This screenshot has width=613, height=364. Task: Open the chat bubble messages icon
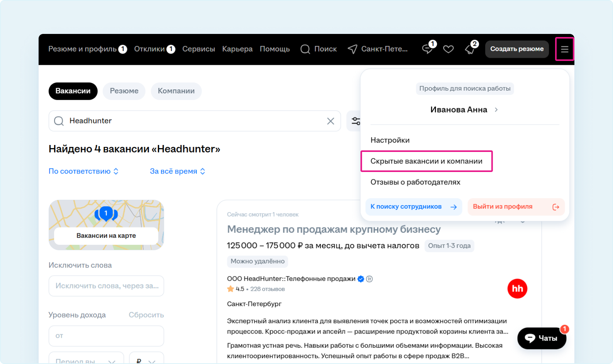(x=427, y=49)
